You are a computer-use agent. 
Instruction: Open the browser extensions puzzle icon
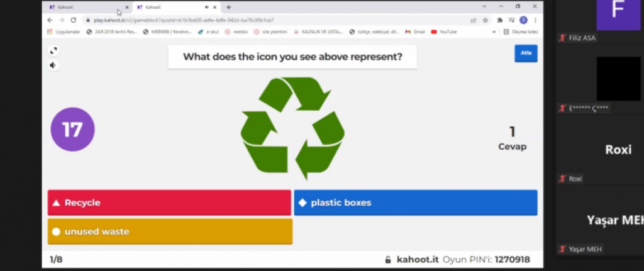tap(500, 20)
